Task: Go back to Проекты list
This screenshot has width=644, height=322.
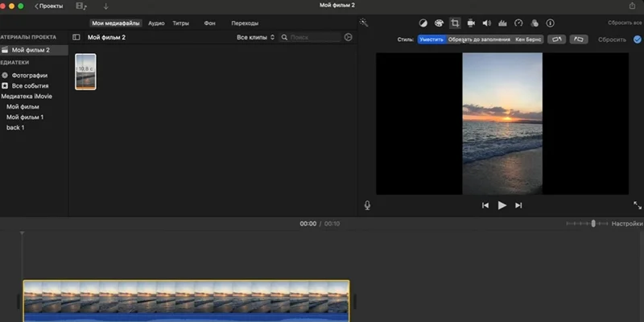Action: [x=49, y=6]
